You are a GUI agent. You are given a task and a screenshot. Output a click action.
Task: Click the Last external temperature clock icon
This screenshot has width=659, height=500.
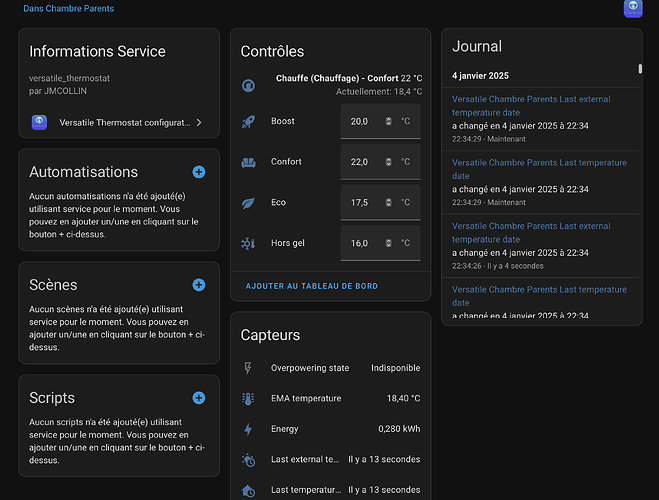248,460
